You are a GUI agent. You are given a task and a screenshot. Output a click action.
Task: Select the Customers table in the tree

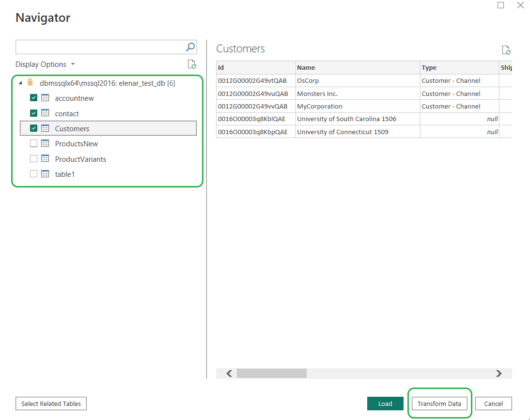click(73, 128)
